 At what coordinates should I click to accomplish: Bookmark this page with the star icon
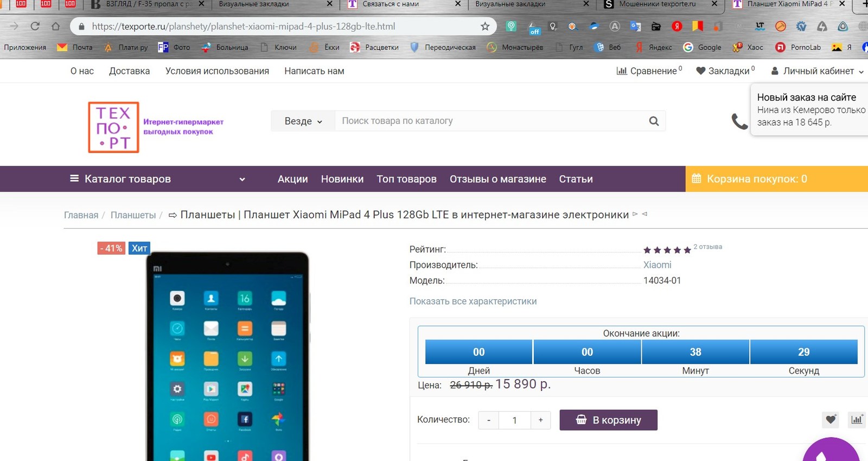[485, 26]
